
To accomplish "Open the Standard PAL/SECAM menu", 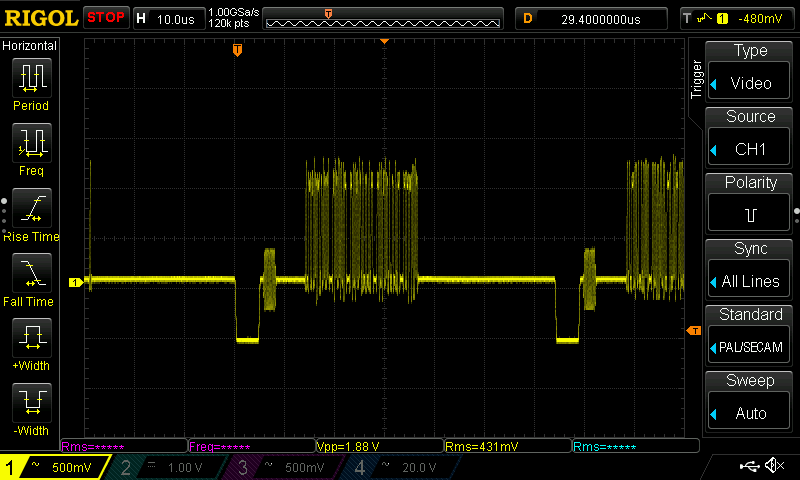I will tap(750, 333).
